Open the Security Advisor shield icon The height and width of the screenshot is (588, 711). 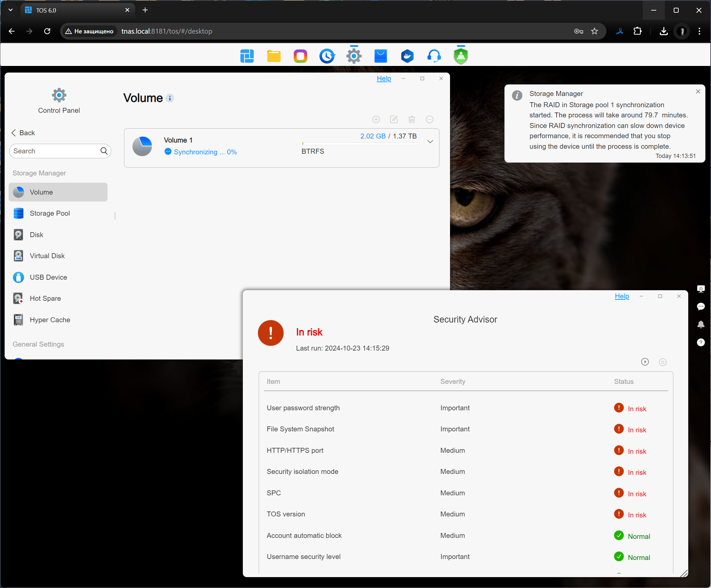(461, 56)
